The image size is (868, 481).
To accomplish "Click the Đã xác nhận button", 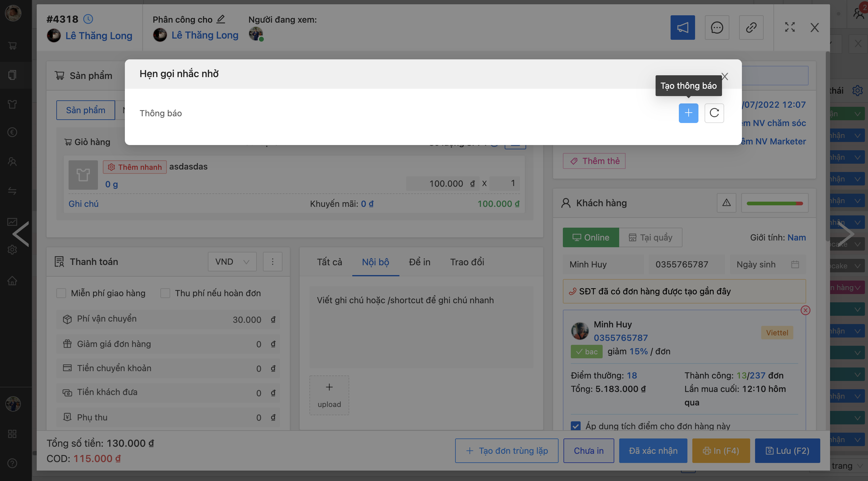I will tap(653, 451).
